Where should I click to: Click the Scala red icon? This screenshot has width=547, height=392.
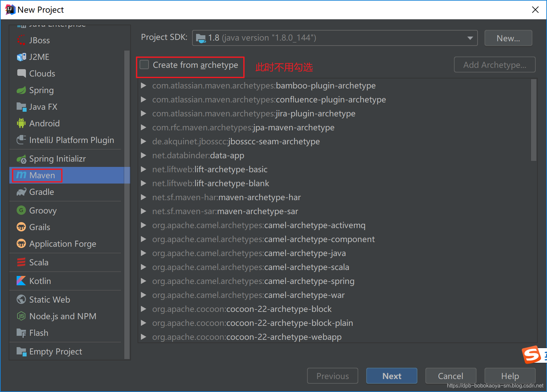[x=21, y=262]
